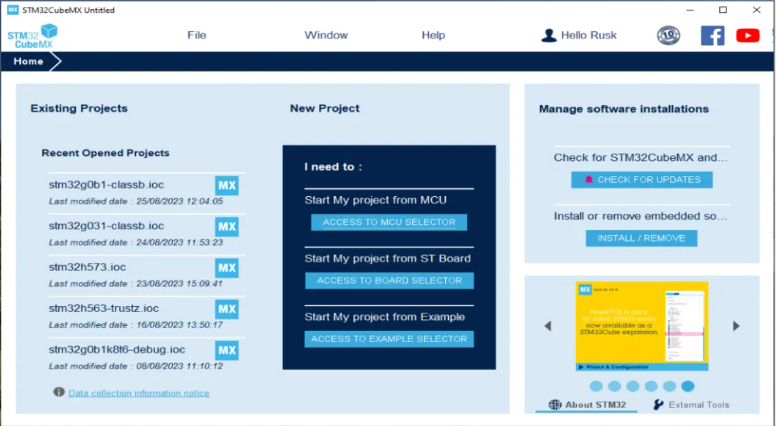Click MX icon for stm32h573.ioc
The image size is (776, 426).
tap(227, 268)
